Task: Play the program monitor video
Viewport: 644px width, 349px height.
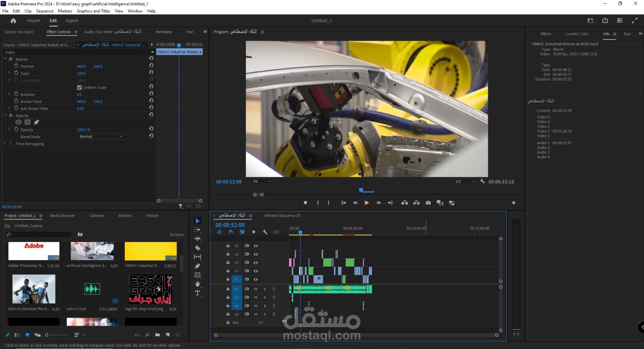Action: (367, 203)
